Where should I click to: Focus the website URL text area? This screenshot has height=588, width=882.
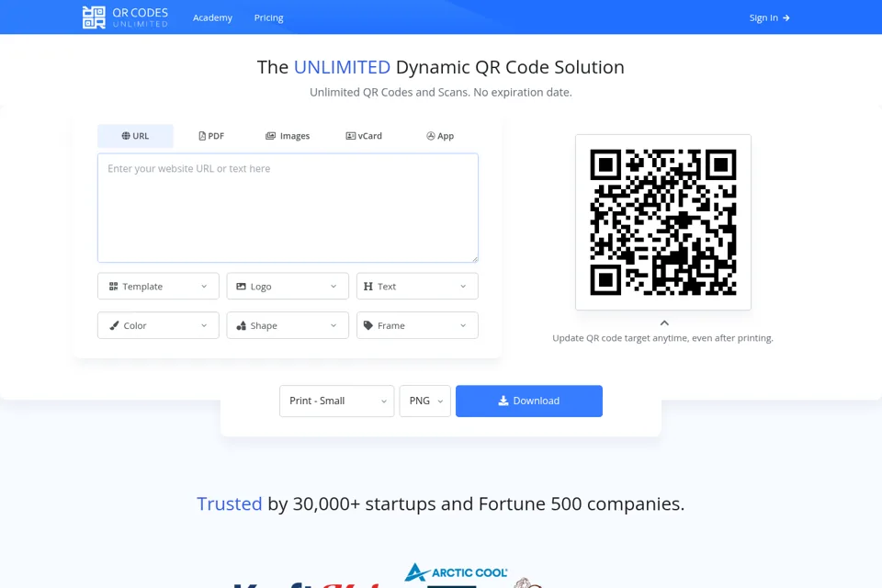point(288,208)
